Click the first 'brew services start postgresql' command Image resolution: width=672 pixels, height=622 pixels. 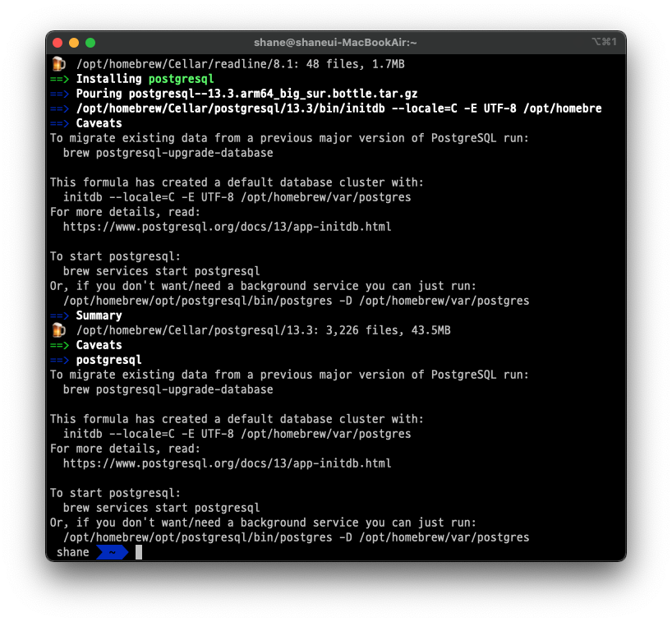[161, 271]
